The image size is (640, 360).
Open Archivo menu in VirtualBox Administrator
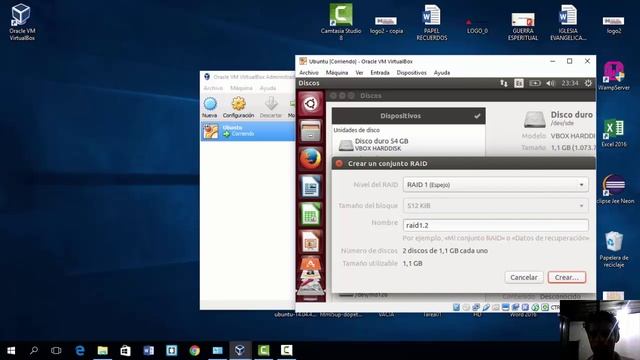point(213,88)
